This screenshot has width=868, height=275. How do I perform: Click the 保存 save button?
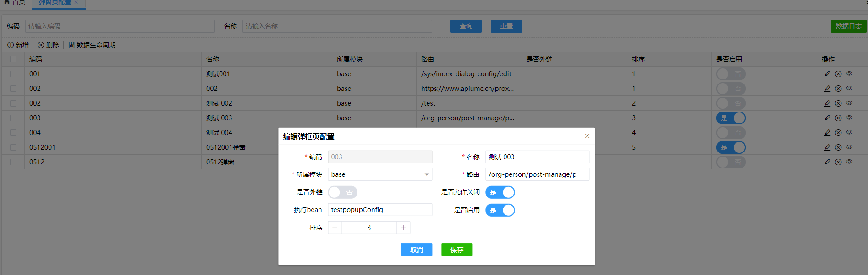tap(457, 250)
